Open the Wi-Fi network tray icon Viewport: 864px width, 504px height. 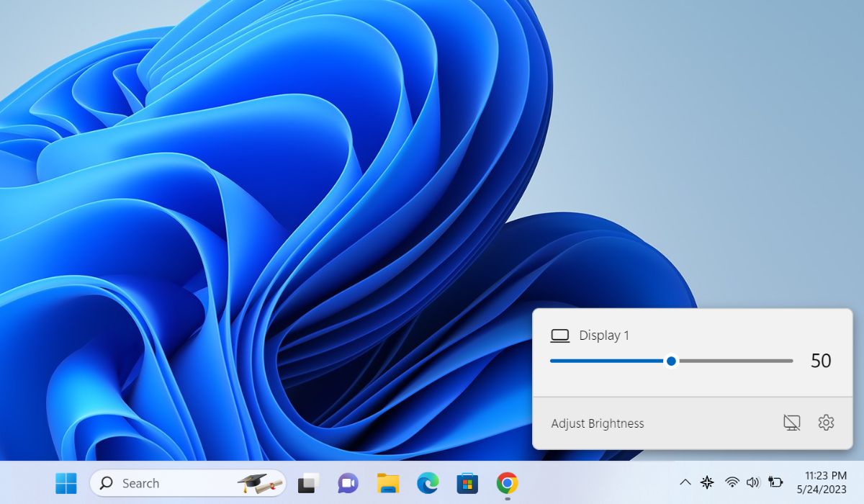click(732, 482)
